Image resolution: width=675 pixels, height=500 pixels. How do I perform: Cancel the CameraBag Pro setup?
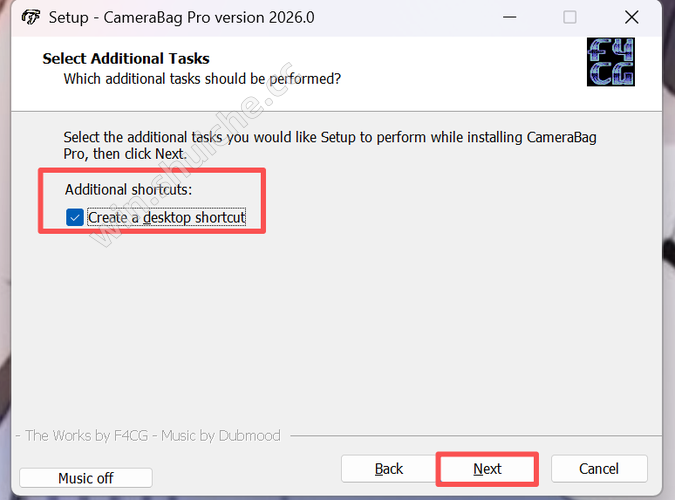598,468
